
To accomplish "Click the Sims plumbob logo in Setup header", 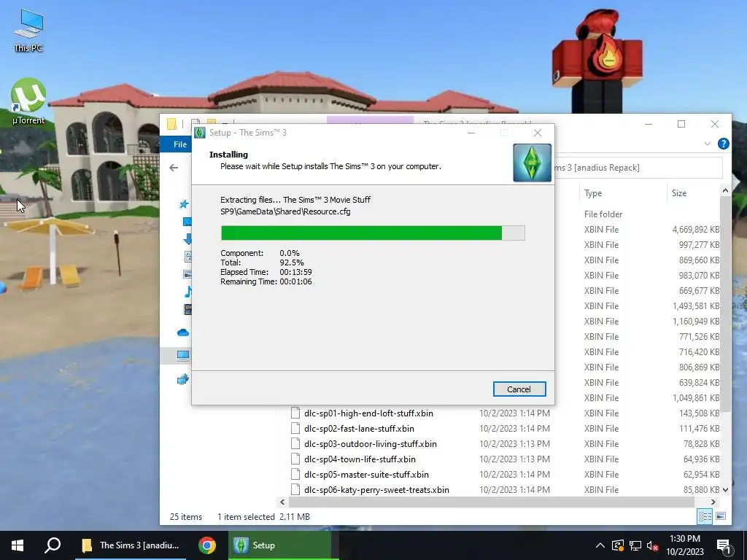I will tap(532, 163).
